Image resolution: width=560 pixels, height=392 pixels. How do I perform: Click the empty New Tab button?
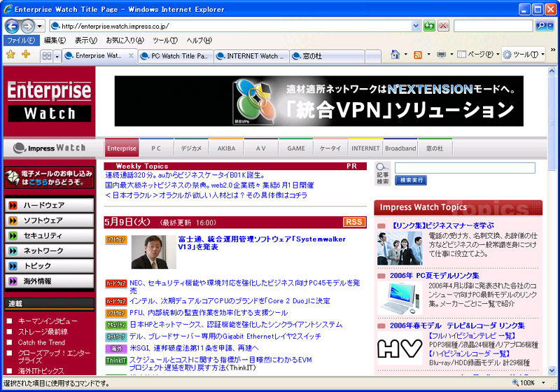coord(373,56)
